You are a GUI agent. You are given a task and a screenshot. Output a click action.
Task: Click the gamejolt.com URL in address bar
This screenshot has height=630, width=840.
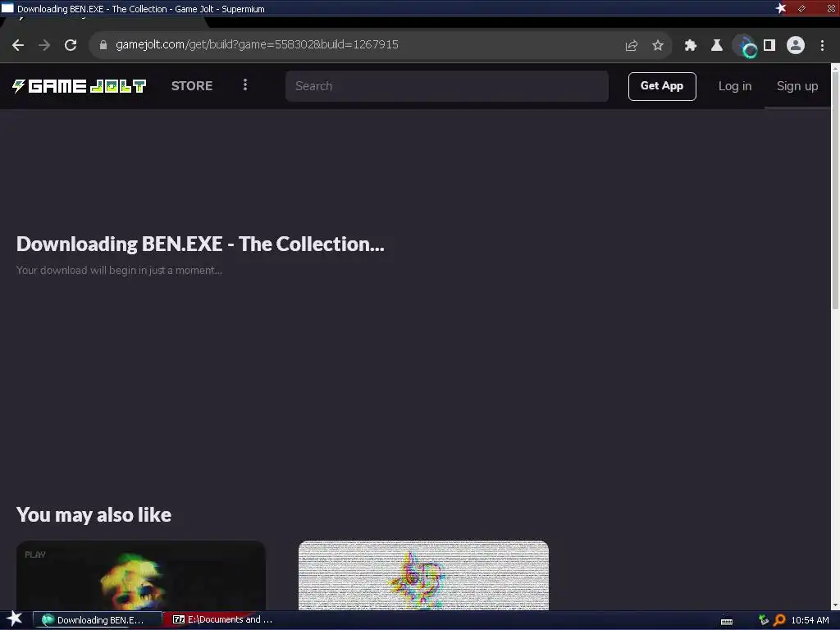257,44
